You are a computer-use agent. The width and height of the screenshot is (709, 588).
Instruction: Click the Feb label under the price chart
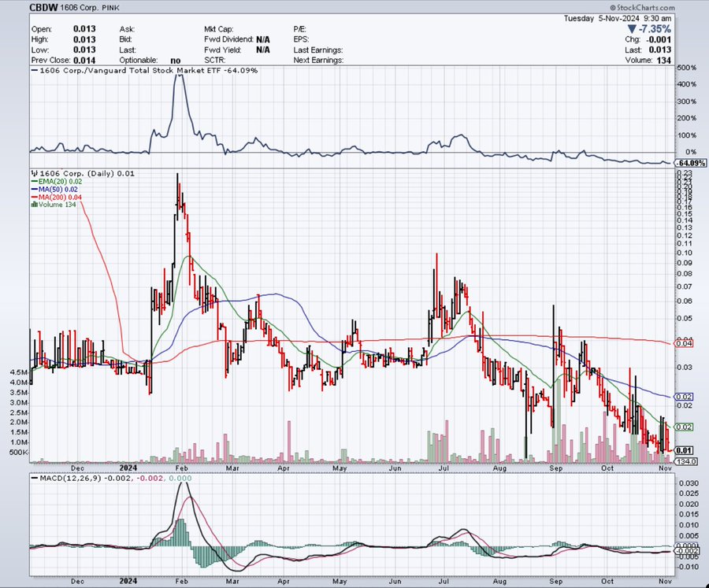pos(181,468)
